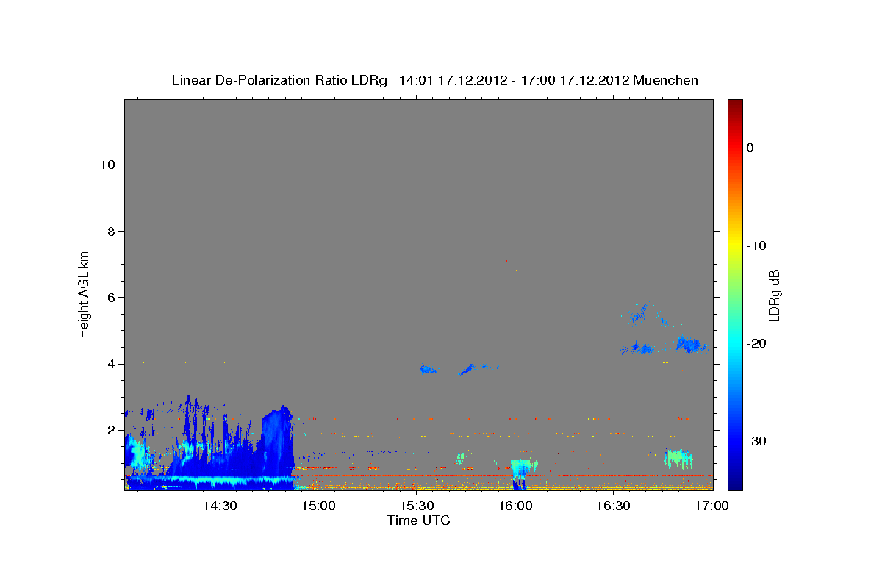Click the "Height AGL km" axis label
This screenshot has width=882, height=588.
[84, 294]
